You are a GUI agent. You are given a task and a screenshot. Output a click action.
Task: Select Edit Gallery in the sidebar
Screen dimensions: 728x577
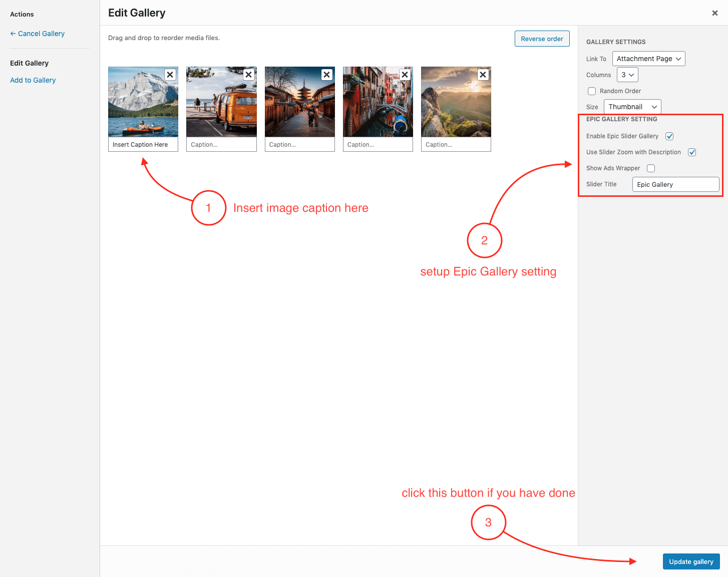(30, 63)
